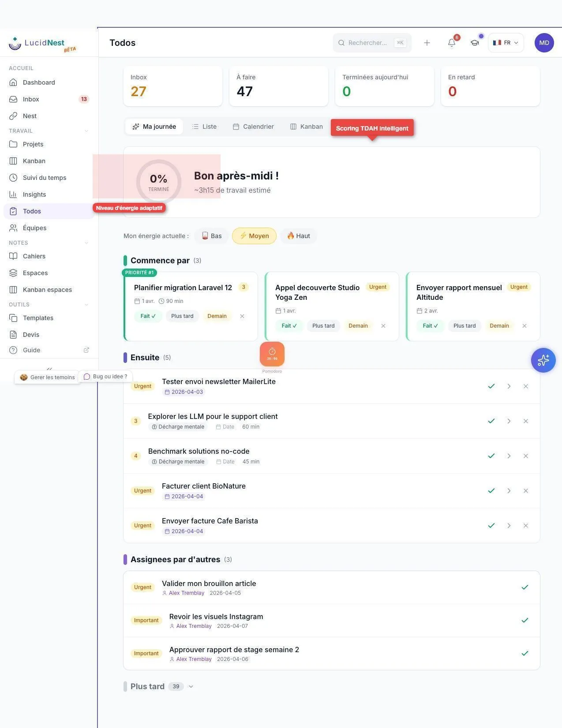Screen dimensions: 562x728
Task: Open Équipes page
Action: pyautogui.click(x=49, y=228)
